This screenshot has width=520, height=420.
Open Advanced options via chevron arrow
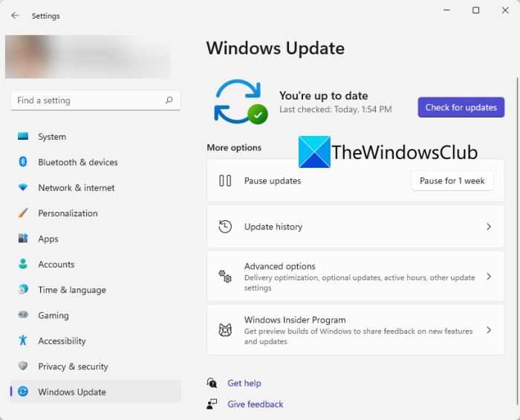pos(489,277)
